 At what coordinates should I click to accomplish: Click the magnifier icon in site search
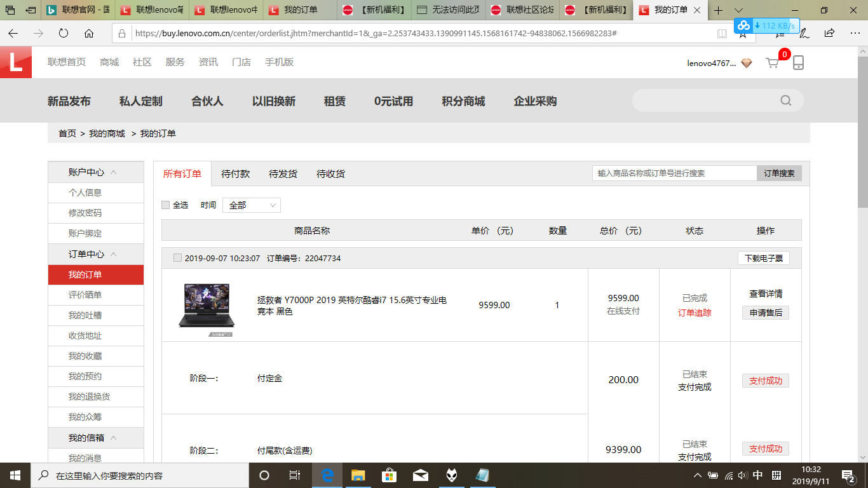click(x=786, y=100)
